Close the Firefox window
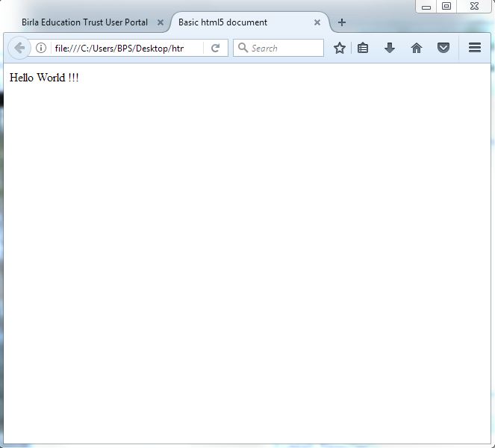Viewport: 495px width, 448px height. click(474, 6)
